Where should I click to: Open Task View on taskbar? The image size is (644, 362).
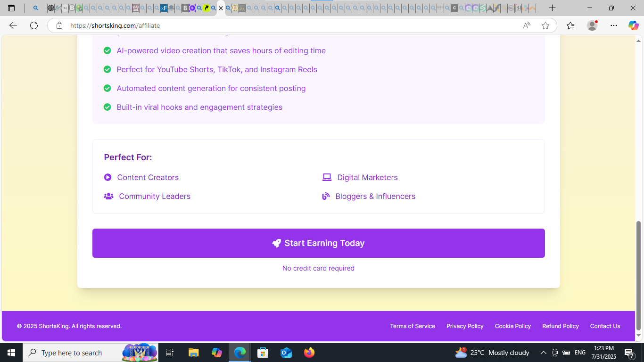point(170,353)
